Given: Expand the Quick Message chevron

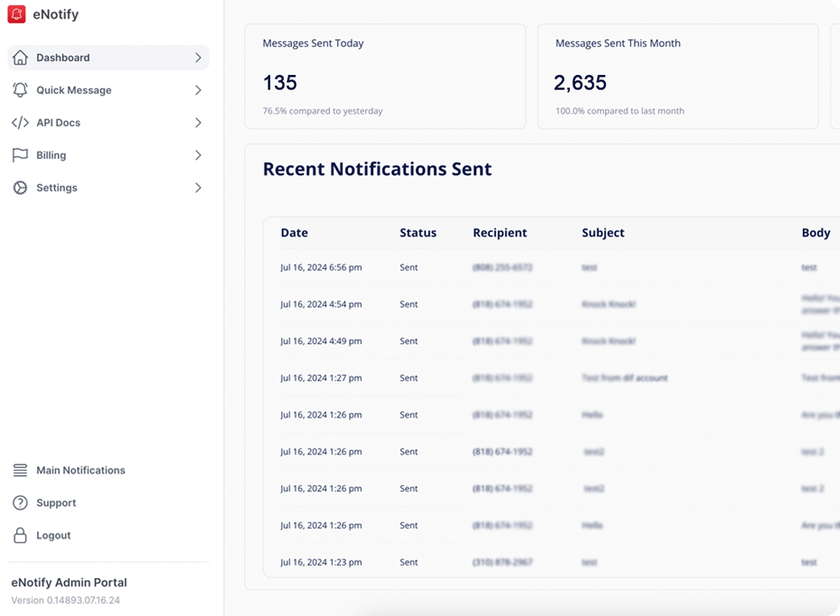Looking at the screenshot, I should coord(198,90).
